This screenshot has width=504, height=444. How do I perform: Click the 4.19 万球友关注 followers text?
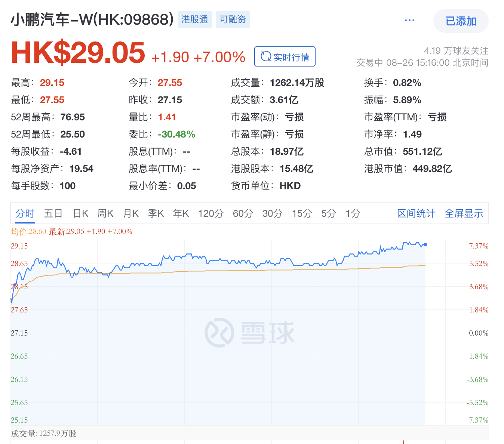tap(456, 50)
